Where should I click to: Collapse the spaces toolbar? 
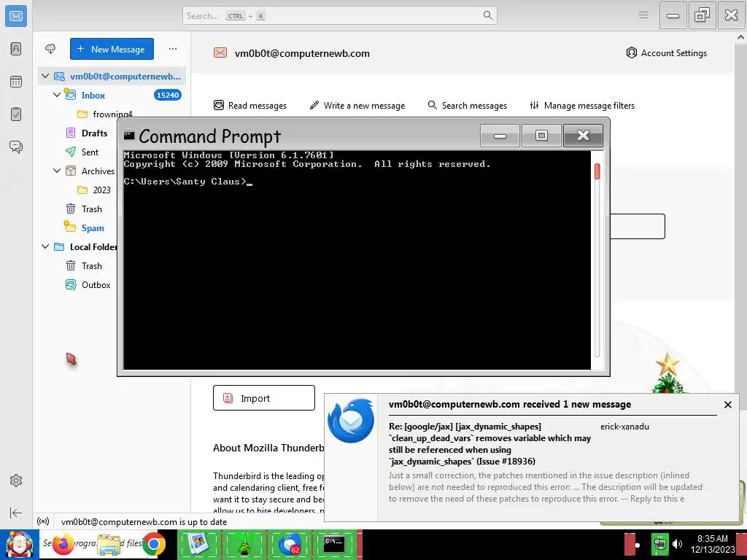coord(16,513)
